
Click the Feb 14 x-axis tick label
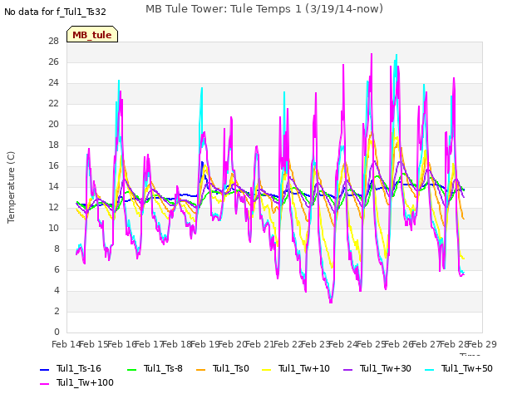tap(66, 344)
